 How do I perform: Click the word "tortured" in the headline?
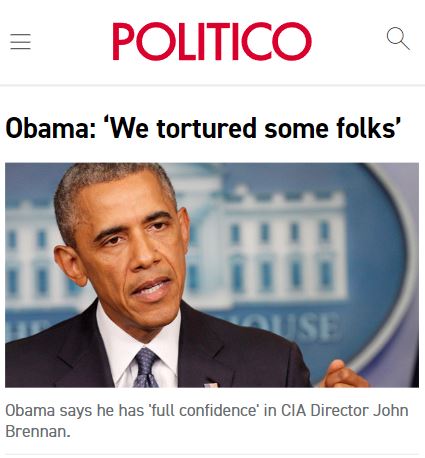(x=207, y=128)
